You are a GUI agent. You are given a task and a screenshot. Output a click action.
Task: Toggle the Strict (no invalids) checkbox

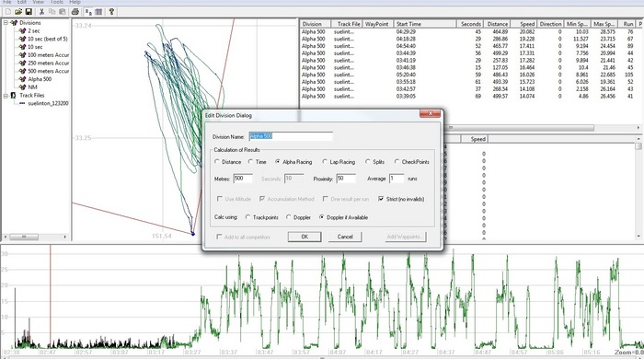381,199
